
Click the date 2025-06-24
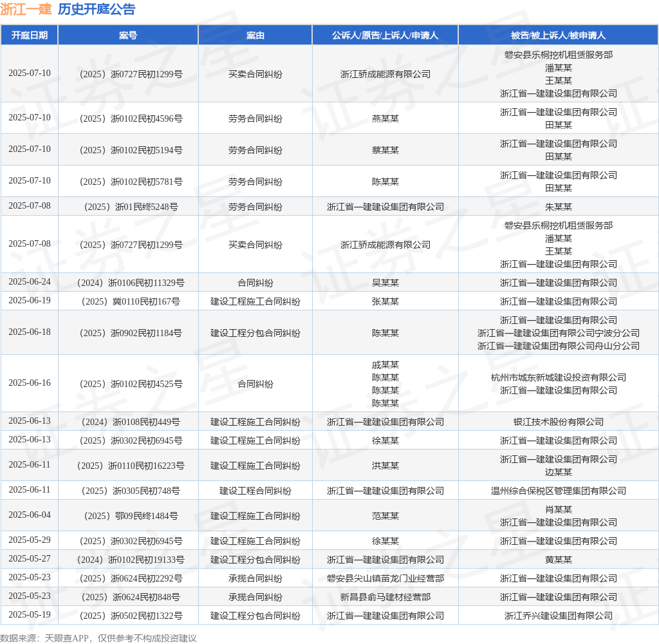point(30,282)
